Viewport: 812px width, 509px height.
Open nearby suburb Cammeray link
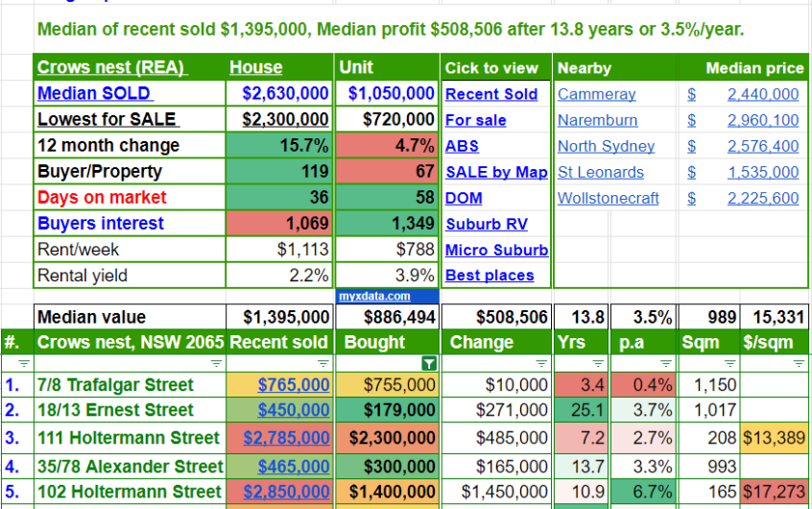pos(596,94)
